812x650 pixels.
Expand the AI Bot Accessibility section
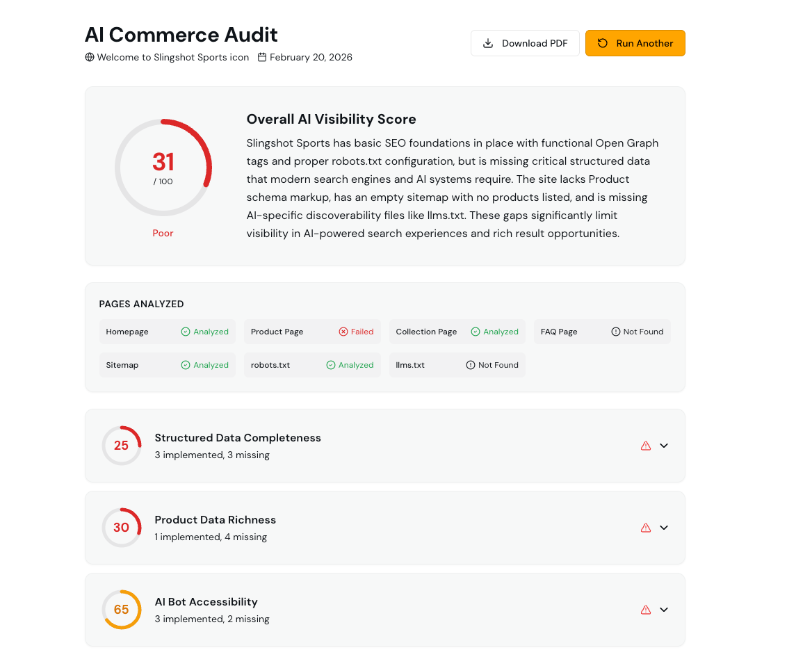[x=663, y=609]
